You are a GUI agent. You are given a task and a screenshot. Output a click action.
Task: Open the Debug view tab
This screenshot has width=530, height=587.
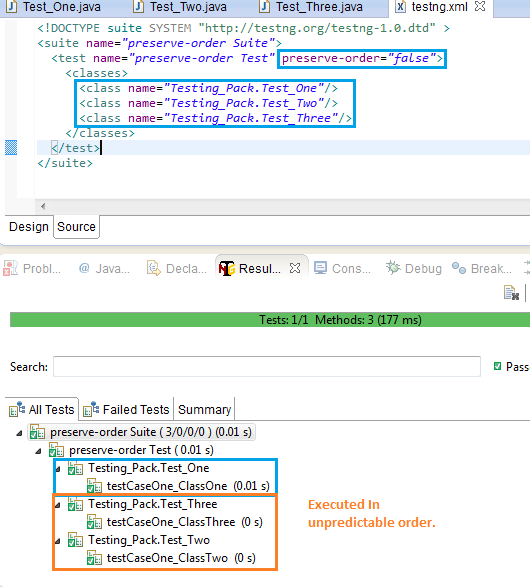coord(414,268)
